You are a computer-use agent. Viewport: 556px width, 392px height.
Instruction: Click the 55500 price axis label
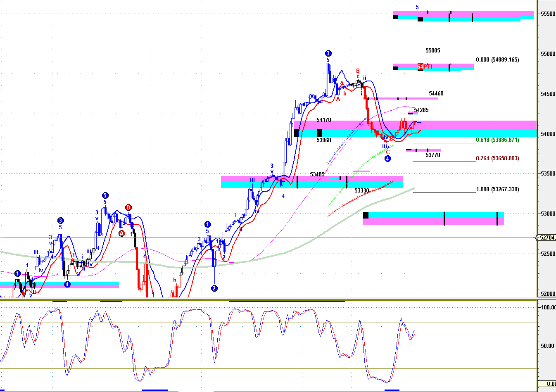(548, 14)
